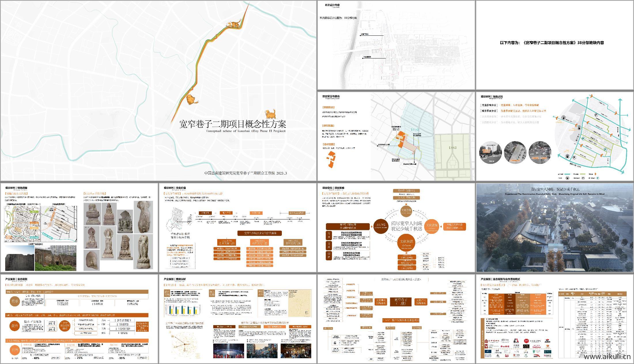The image size is (634, 364).
Task: Click the theater stage performance photo
Action: coord(228,351)
